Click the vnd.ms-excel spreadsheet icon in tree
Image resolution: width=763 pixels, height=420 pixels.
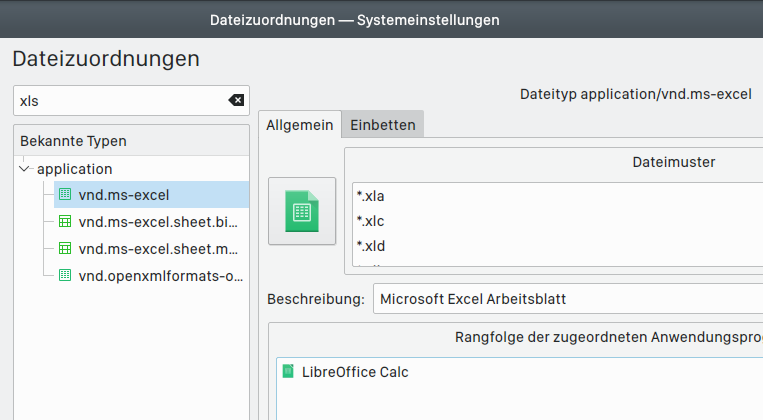[65, 194]
